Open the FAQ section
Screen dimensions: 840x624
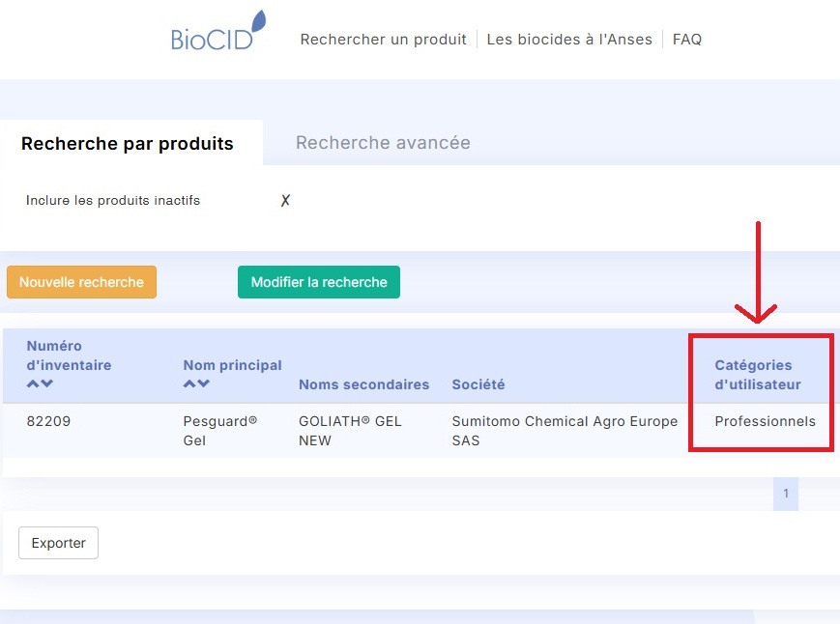686,39
